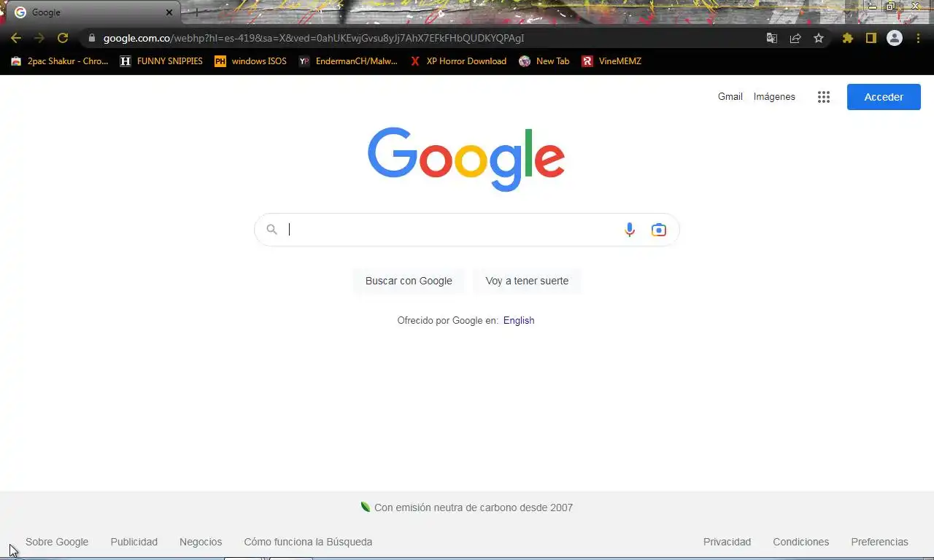The height and width of the screenshot is (560, 934).
Task: Open the Extensions puzzle icon
Action: click(x=847, y=38)
